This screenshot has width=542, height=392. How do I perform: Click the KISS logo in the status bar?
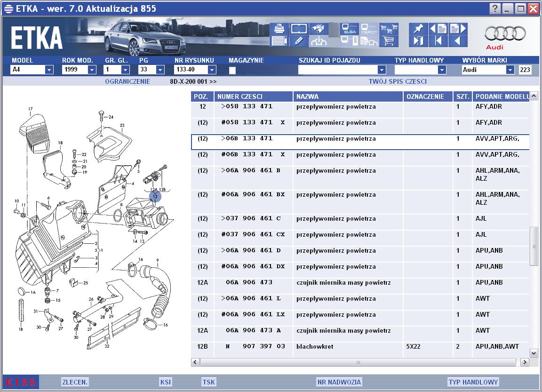pos(21,382)
